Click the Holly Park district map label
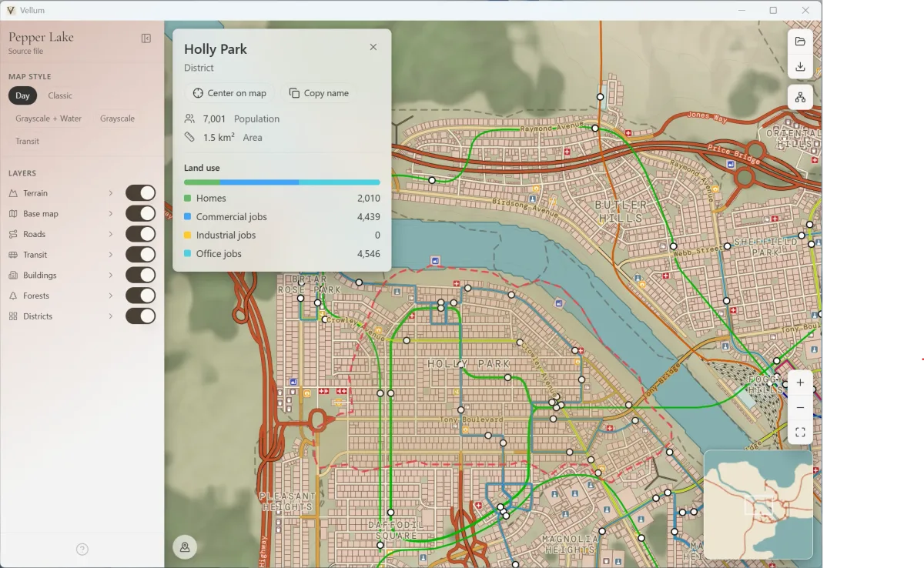Viewport: 924px width, 568px height. click(x=469, y=363)
